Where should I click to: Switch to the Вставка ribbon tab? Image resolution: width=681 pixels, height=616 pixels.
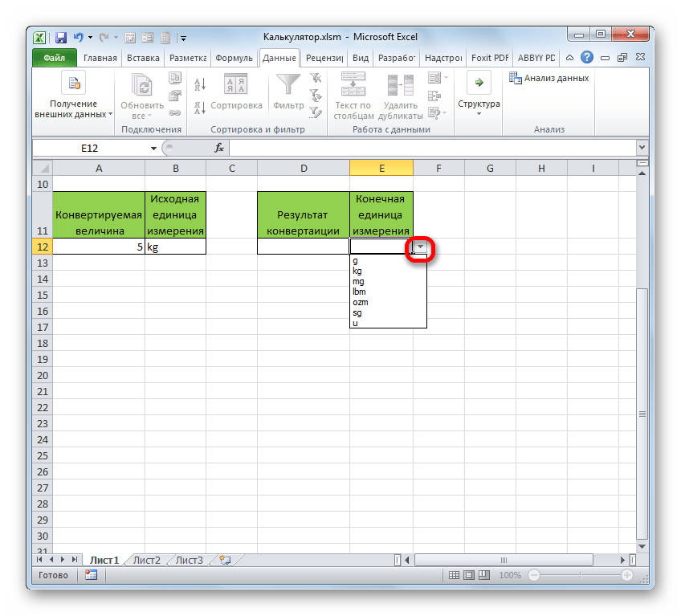143,58
